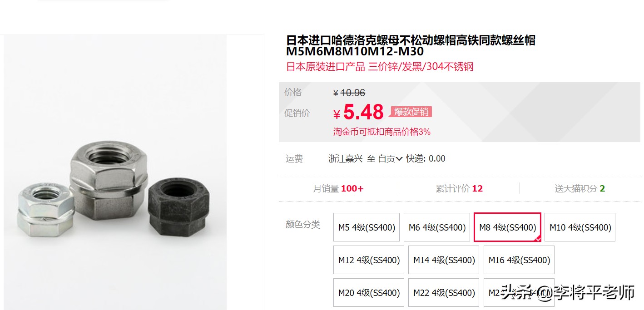644x310 pixels.
Task: Click the lock nut product image
Action: pyautogui.click(x=115, y=172)
